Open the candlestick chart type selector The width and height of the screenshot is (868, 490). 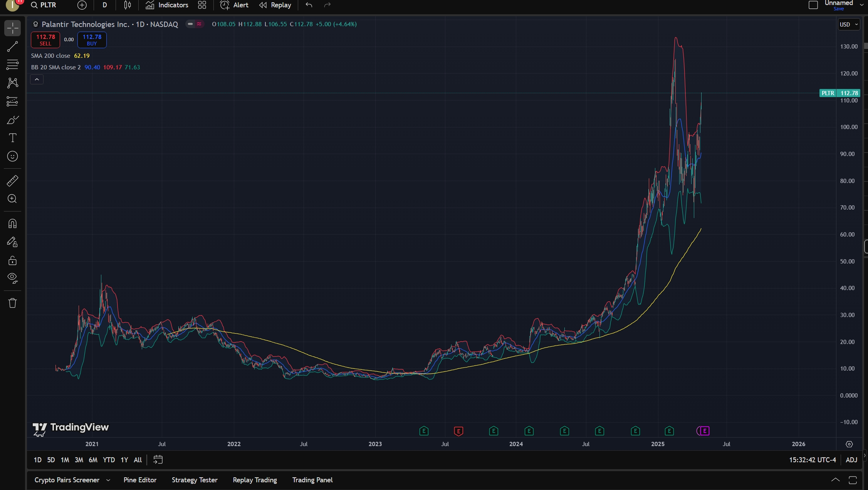click(128, 5)
